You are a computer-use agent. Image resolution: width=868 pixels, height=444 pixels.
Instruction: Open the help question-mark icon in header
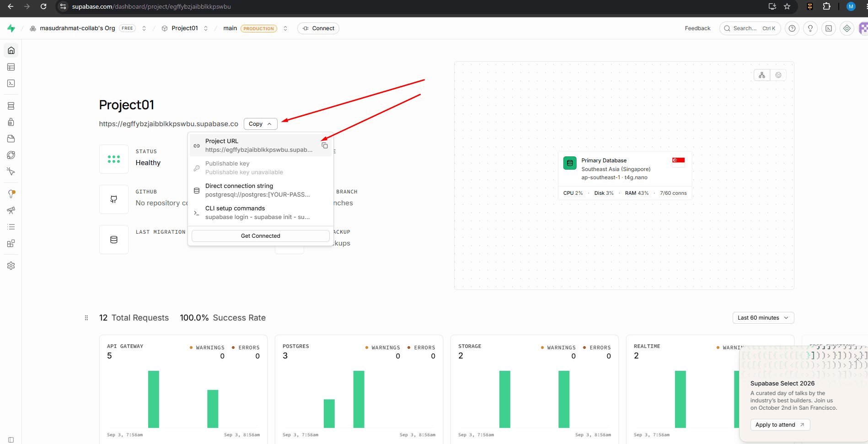pyautogui.click(x=792, y=28)
